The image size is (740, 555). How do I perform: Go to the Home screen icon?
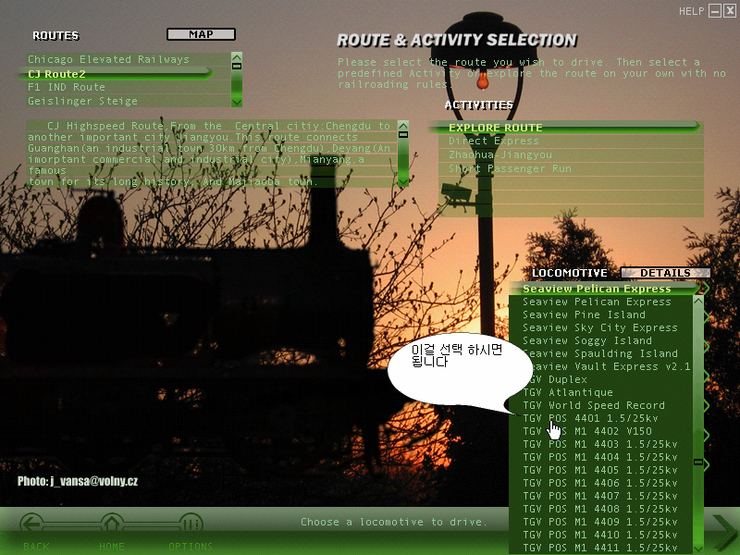click(x=111, y=526)
